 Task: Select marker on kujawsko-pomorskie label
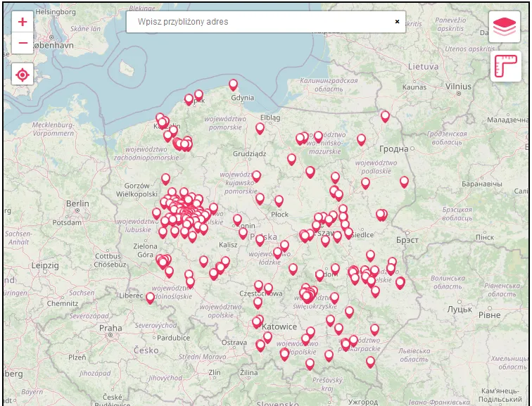(256, 176)
